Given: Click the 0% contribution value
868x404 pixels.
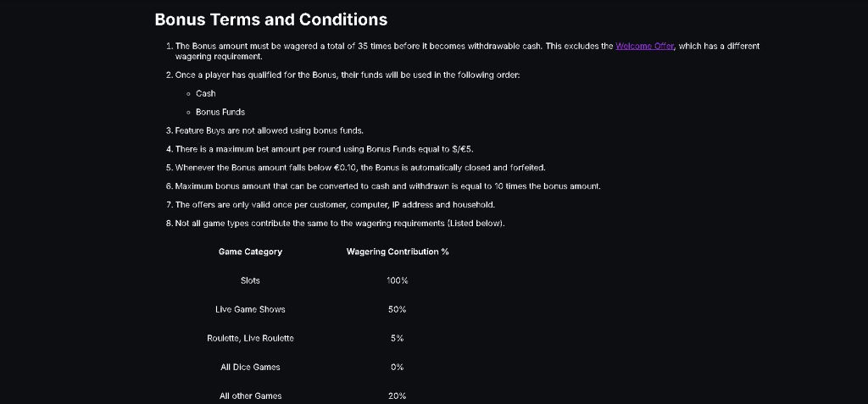Looking at the screenshot, I should 398,367.
